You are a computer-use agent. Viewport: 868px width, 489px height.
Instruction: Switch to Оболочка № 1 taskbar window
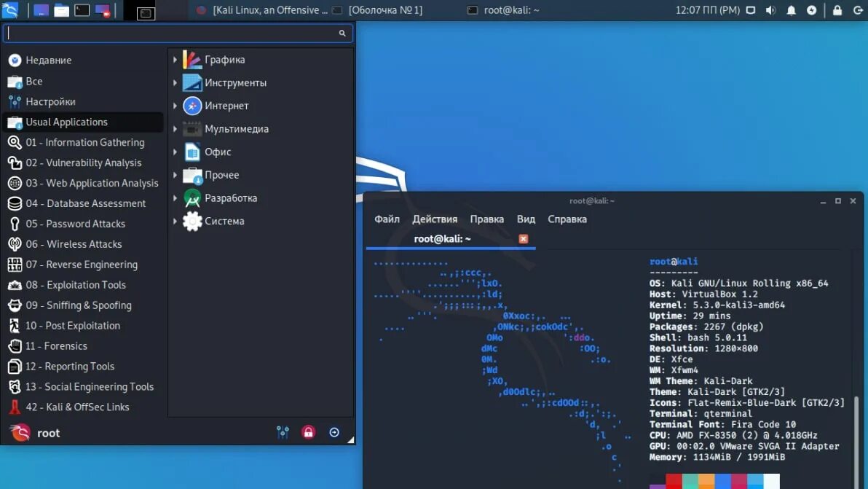[377, 10]
